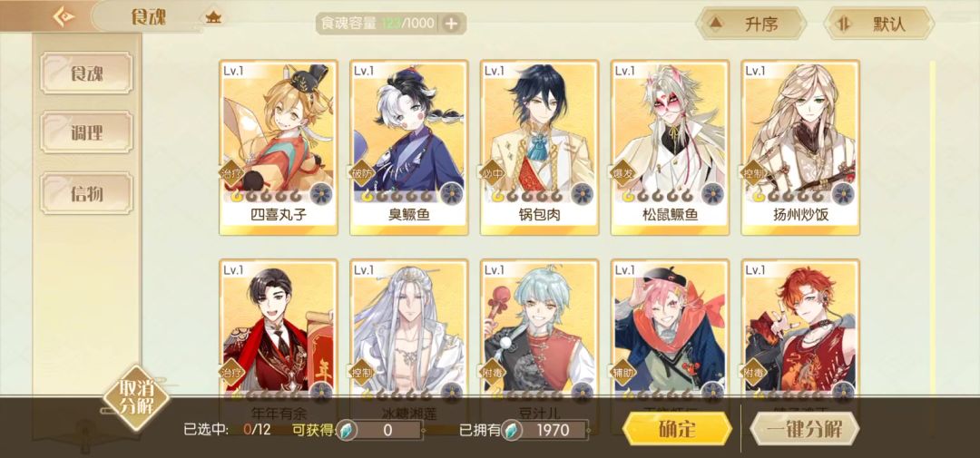This screenshot has width=980, height=458.
Task: Open the 调理 sidebar tab
Action: [87, 132]
